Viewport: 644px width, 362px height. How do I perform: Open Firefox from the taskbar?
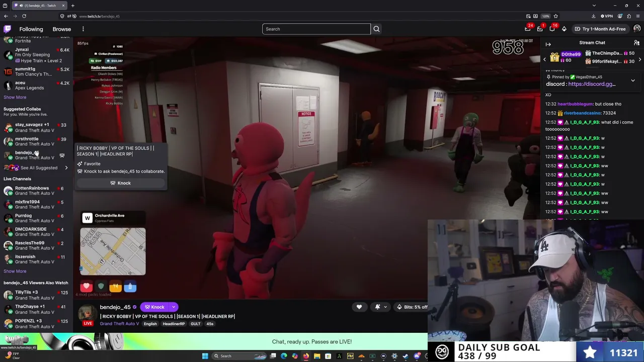[306, 356]
